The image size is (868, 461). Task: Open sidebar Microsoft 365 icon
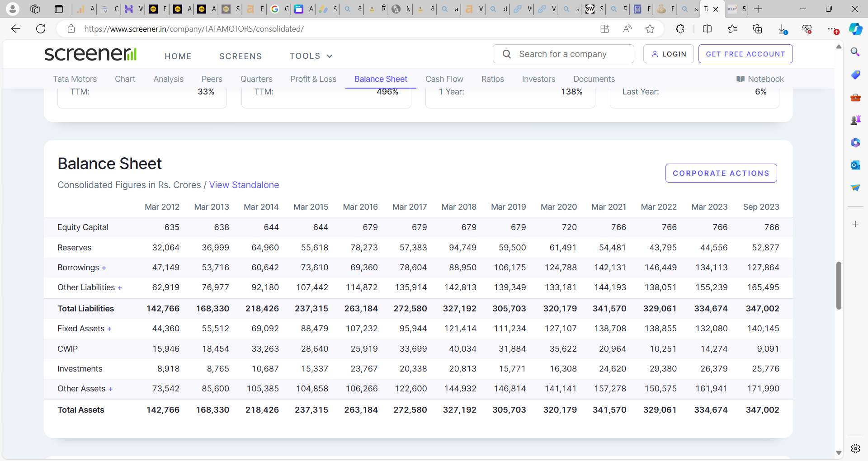855,142
